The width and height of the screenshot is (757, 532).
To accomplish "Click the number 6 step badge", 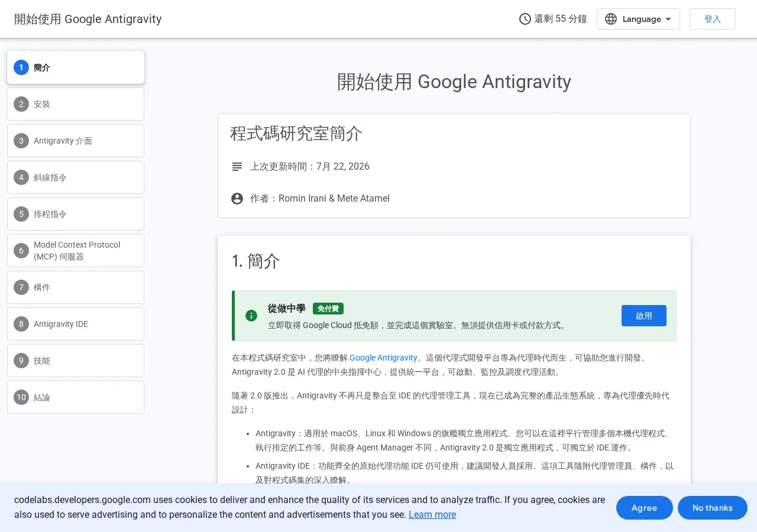I will [21, 251].
